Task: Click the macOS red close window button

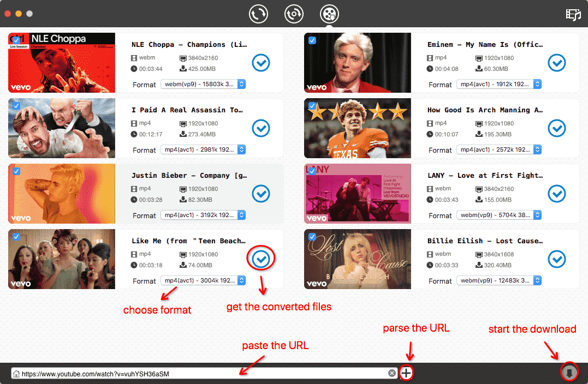Action: [x=8, y=14]
